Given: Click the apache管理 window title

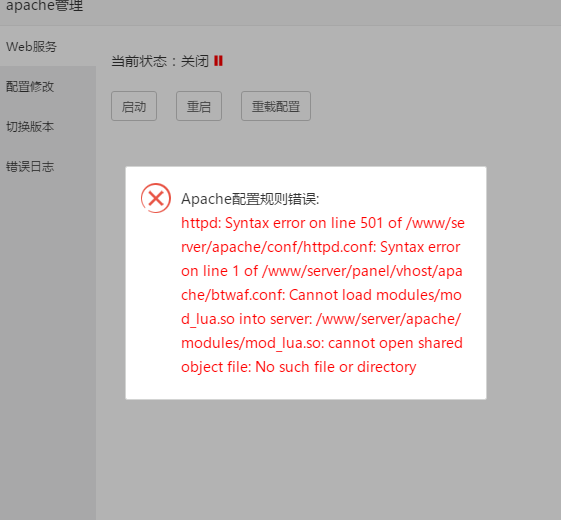Looking at the screenshot, I should (44, 6).
